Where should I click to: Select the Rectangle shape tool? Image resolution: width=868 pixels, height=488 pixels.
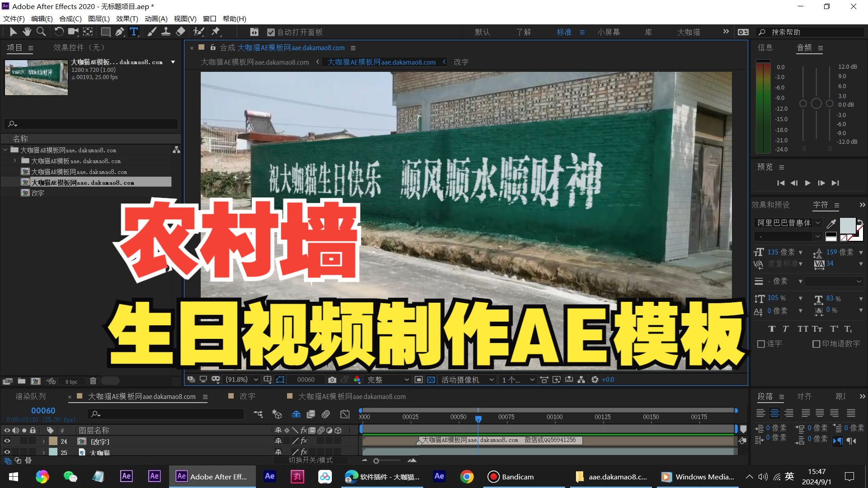105,32
